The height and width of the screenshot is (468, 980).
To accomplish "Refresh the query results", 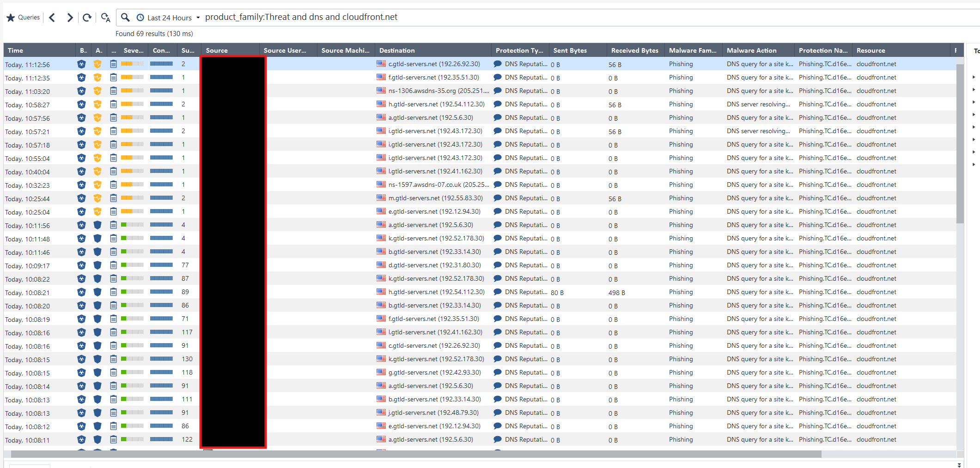I will click(87, 18).
